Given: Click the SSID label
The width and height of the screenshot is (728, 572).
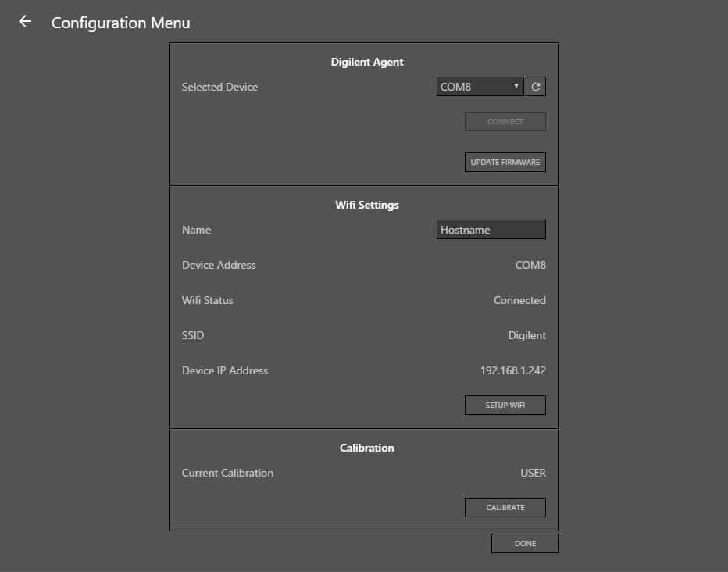Looking at the screenshot, I should click(x=193, y=336).
